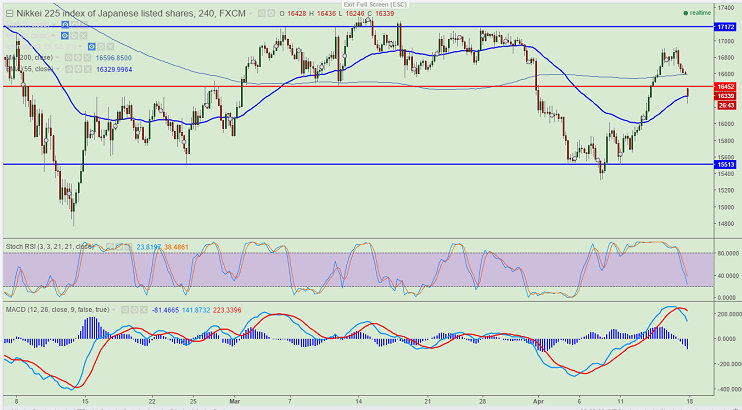Remove MA (200, close) using its X icon
The width and height of the screenshot is (742, 410).
pos(87,58)
